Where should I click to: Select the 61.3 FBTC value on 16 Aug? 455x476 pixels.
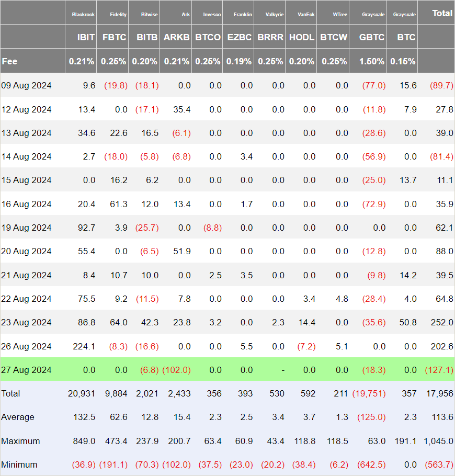(119, 204)
